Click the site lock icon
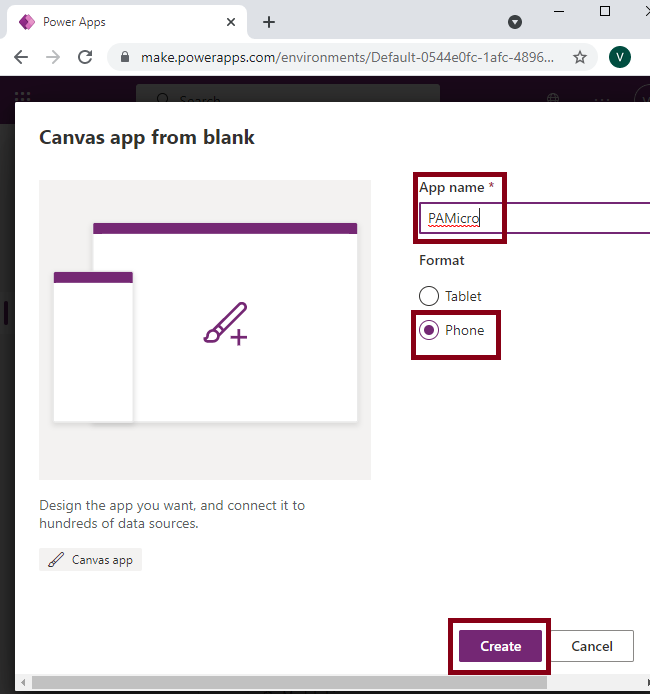Viewport: 650px width, 694px height. click(125, 57)
